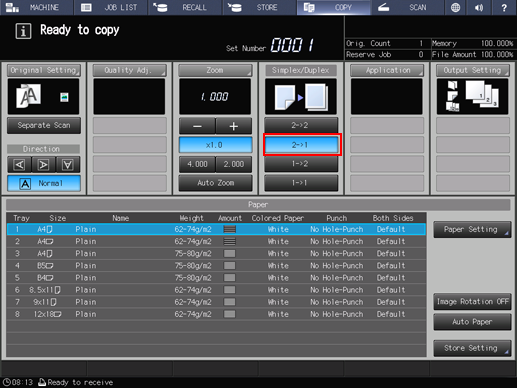Screen dimensions: 517x388
Task: Select the COPY tab
Action: pos(334,7)
